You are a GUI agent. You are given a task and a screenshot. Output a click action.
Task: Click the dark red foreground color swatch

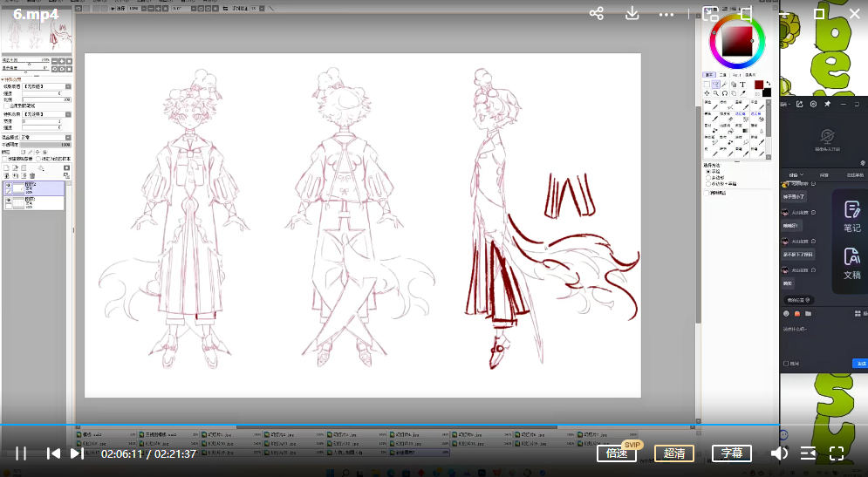click(x=758, y=85)
